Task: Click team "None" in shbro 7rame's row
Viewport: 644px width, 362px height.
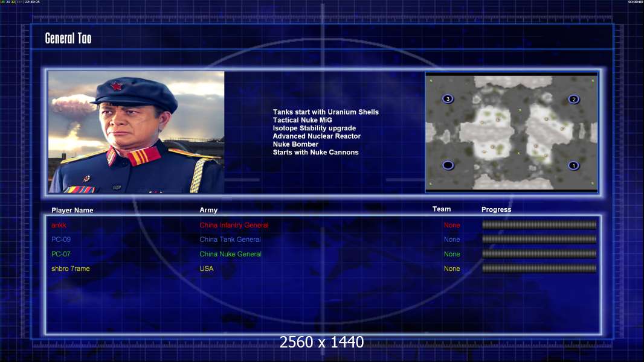Action: (452, 269)
